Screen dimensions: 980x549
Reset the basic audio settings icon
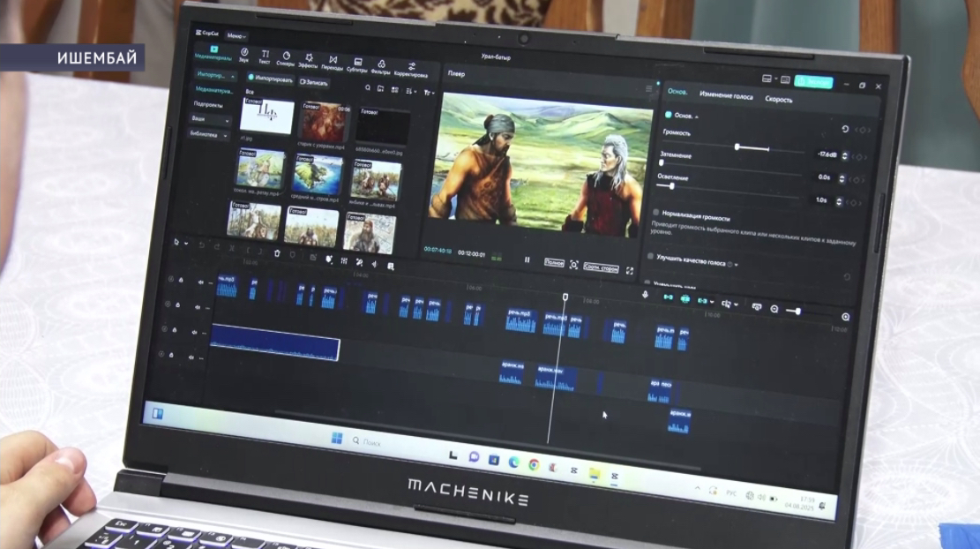click(x=844, y=129)
